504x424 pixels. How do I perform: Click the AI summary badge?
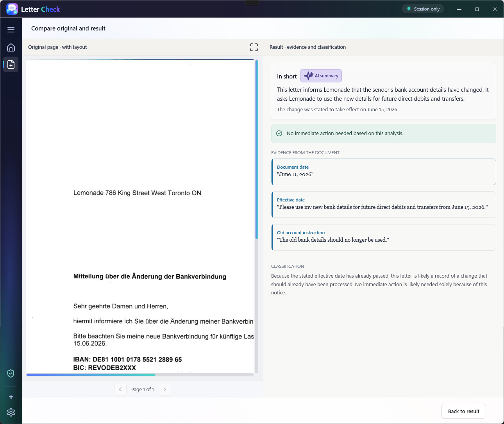pos(321,76)
